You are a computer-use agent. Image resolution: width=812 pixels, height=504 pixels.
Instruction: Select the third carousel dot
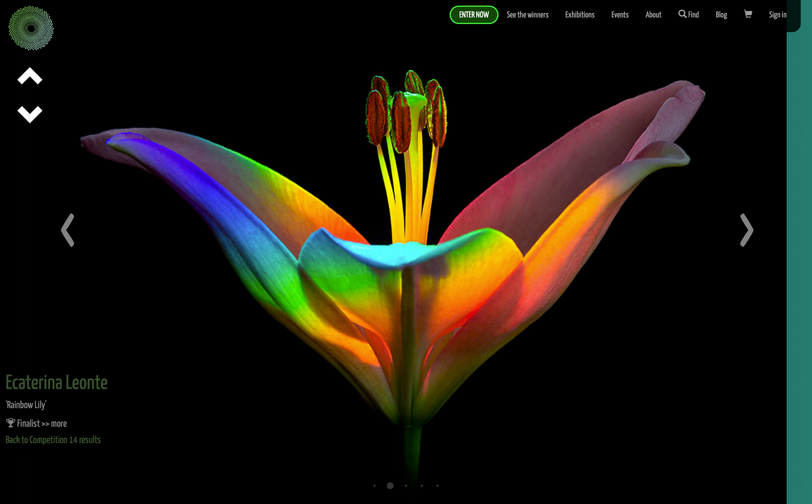(x=406, y=485)
